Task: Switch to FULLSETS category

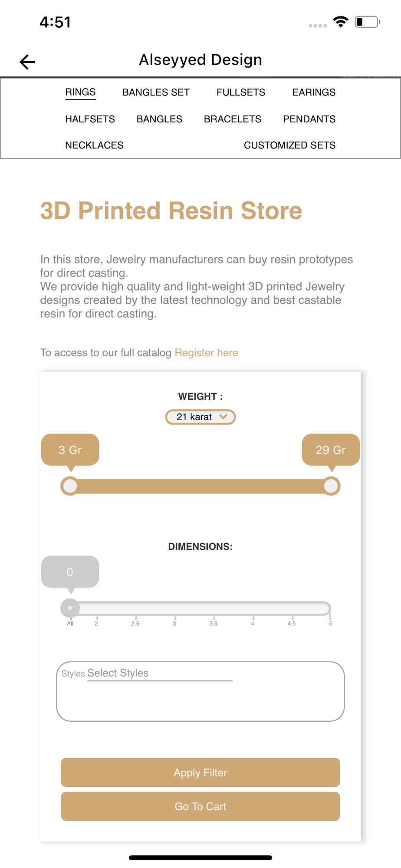Action: coord(240,92)
